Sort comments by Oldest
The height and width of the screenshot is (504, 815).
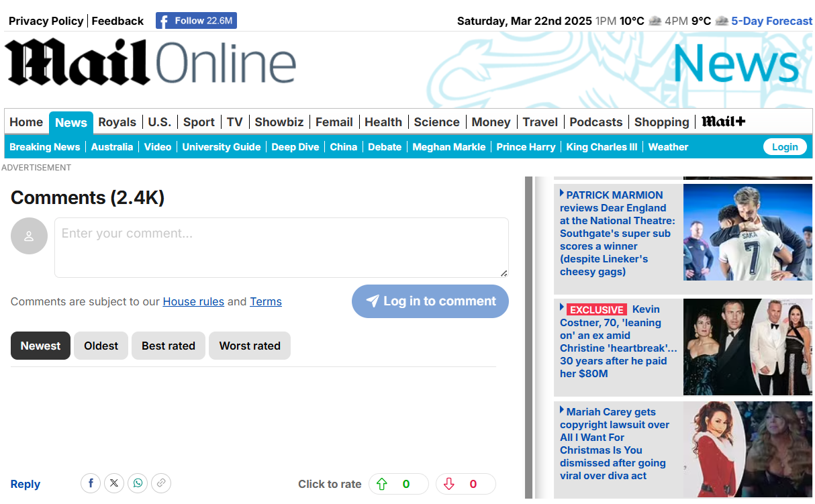[101, 346]
